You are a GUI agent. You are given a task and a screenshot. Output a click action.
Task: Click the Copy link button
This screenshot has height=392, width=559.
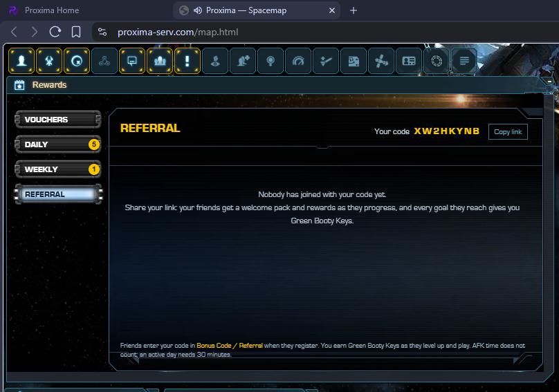[x=508, y=132]
